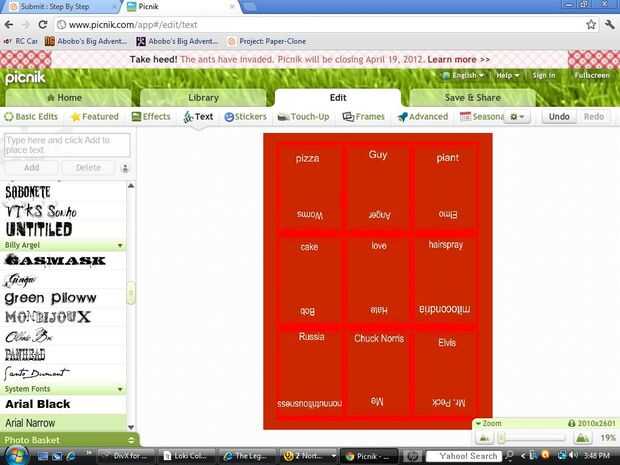Select the Advanced tool

[x=423, y=117]
